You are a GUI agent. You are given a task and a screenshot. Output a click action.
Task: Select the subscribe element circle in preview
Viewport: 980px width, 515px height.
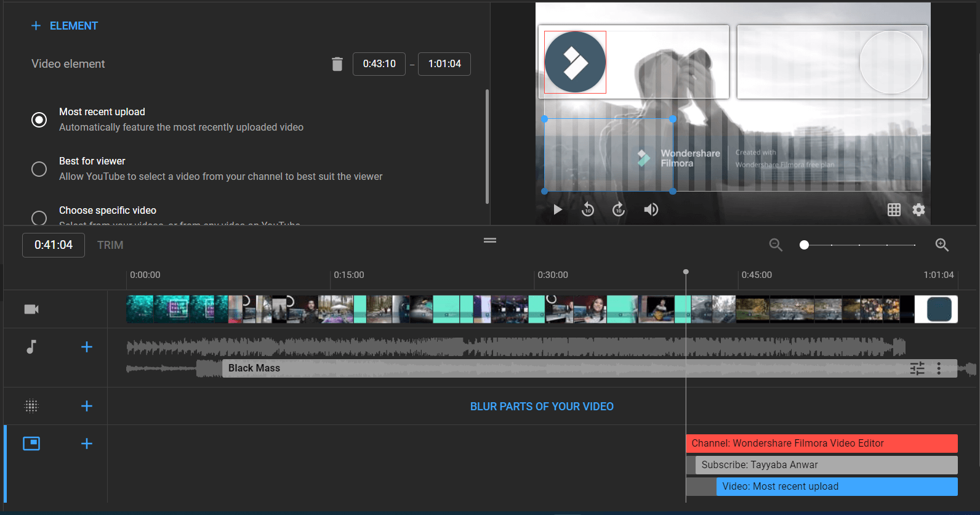(x=575, y=62)
